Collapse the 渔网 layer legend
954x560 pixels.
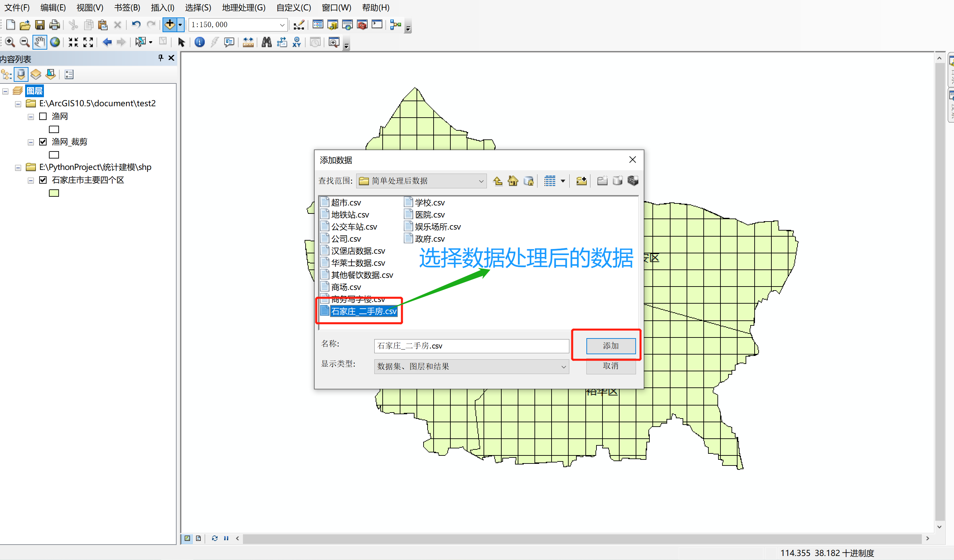(31, 117)
